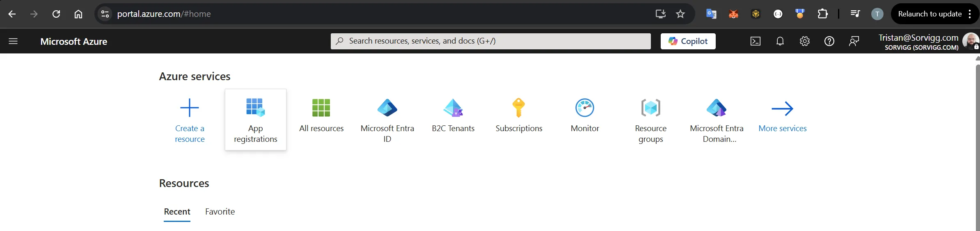
Task: Click the Resources heading
Action: (184, 183)
